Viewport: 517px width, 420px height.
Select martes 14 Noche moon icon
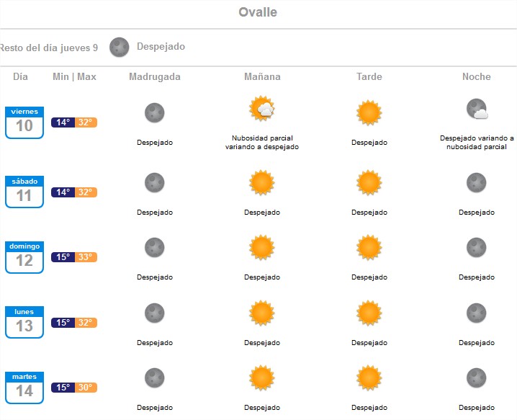click(477, 377)
